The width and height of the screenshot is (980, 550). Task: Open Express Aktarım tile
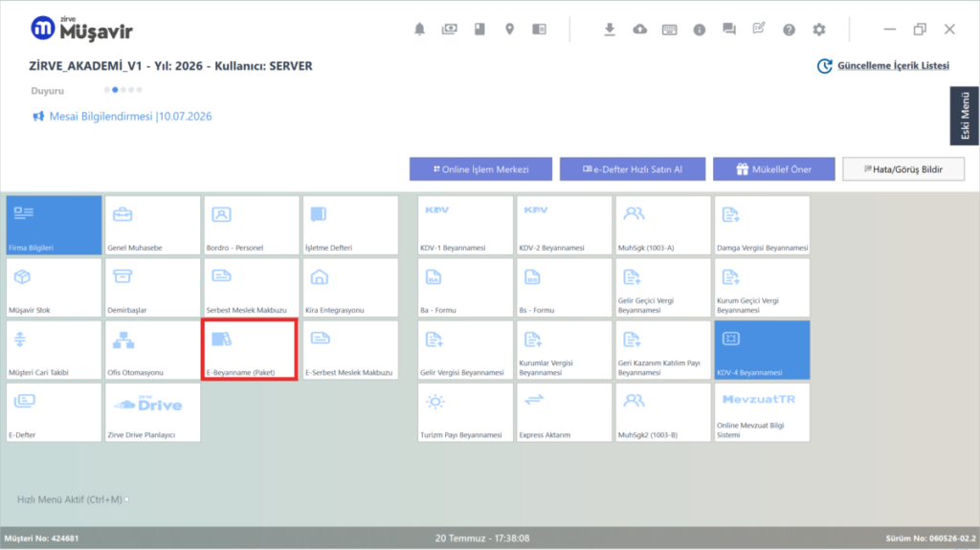point(564,412)
